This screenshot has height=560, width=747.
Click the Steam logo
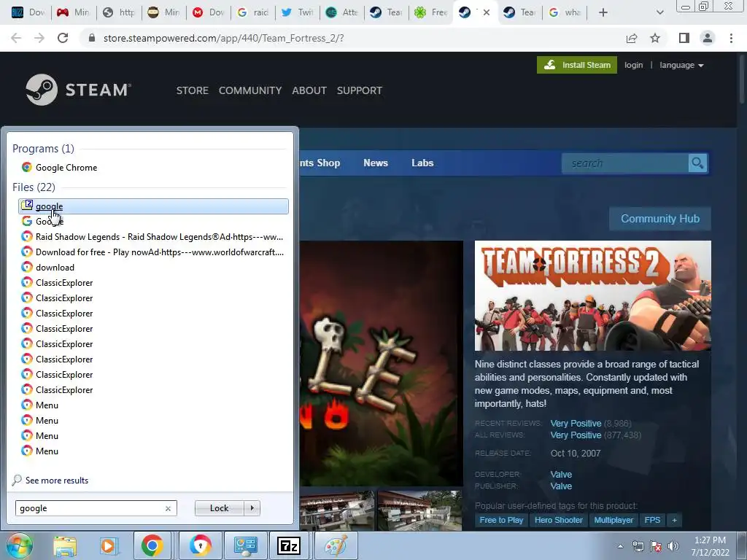coord(79,90)
